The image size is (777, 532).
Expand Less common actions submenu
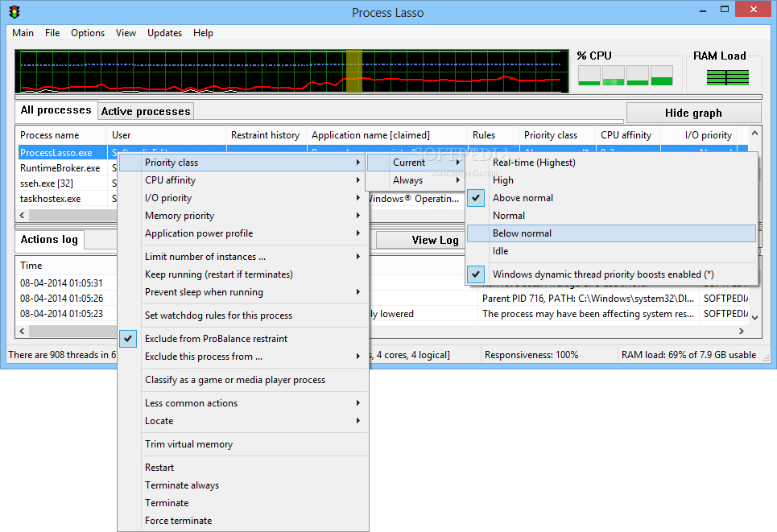(243, 403)
